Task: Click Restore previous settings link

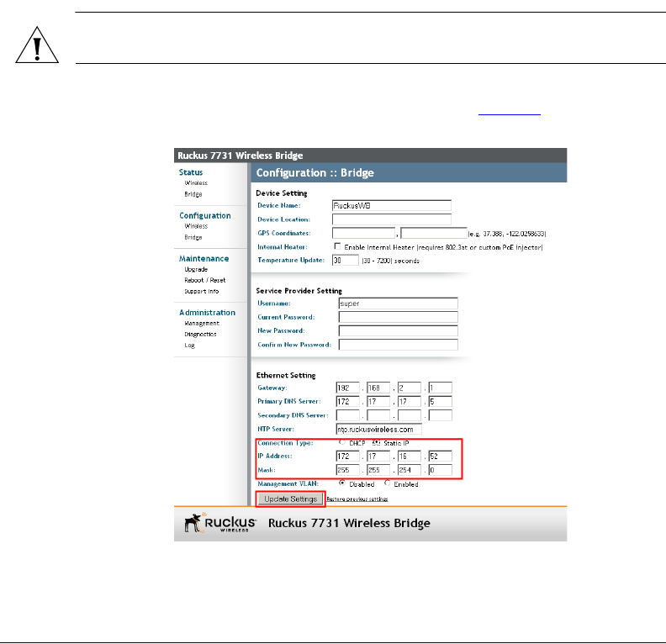Action: pyautogui.click(x=357, y=499)
